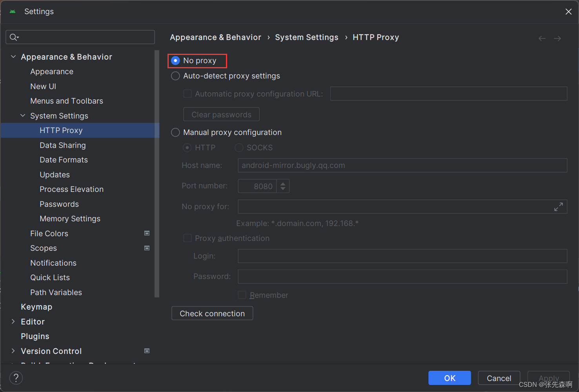
Task: Collapse the Appearance & Behavior section
Action: click(x=13, y=57)
